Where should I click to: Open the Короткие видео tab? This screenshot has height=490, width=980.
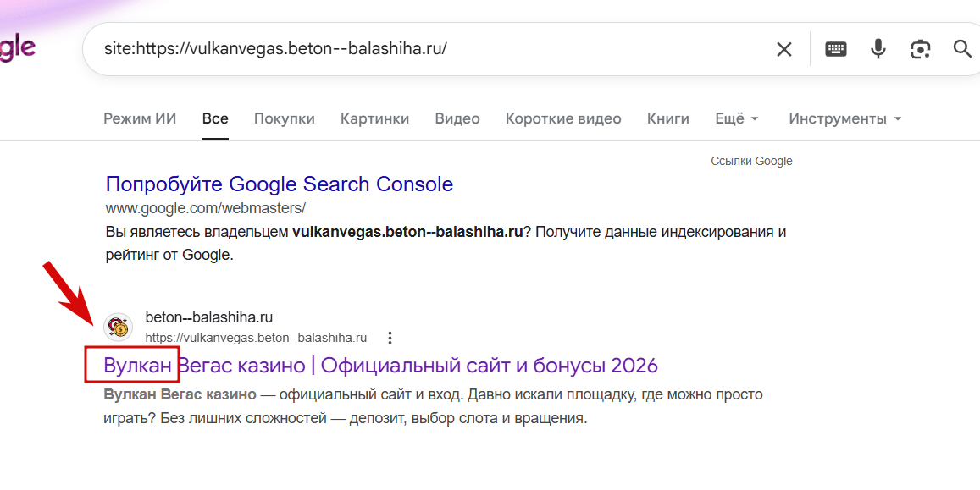coord(563,118)
